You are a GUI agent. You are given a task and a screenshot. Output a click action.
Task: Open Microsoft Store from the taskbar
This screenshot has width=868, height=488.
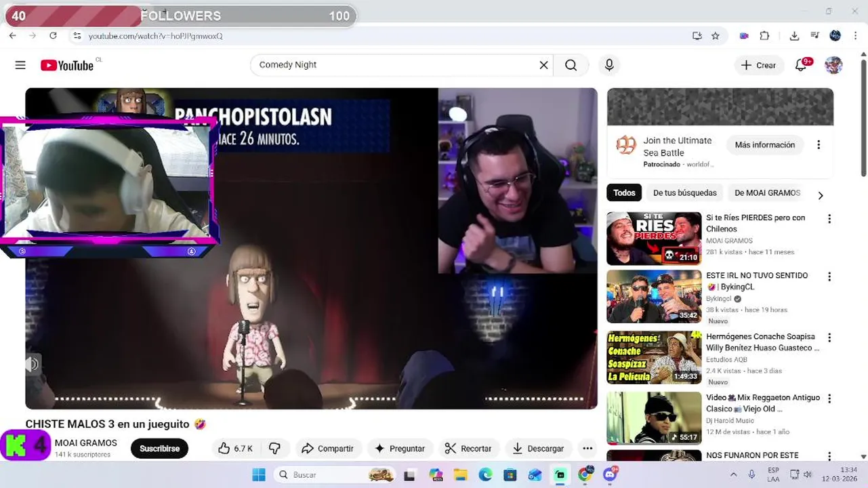click(x=510, y=475)
